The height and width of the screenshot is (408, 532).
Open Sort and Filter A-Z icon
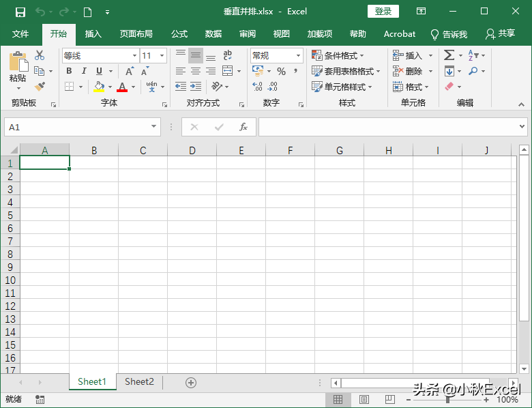point(473,55)
